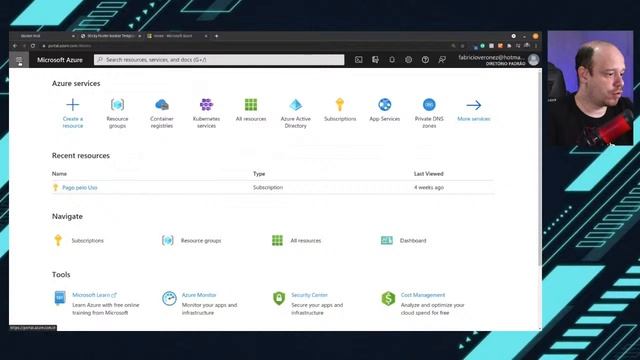Image resolution: width=640 pixels, height=360 pixels.
Task: Focus the Search resources, services, and docs field
Action: point(219,60)
